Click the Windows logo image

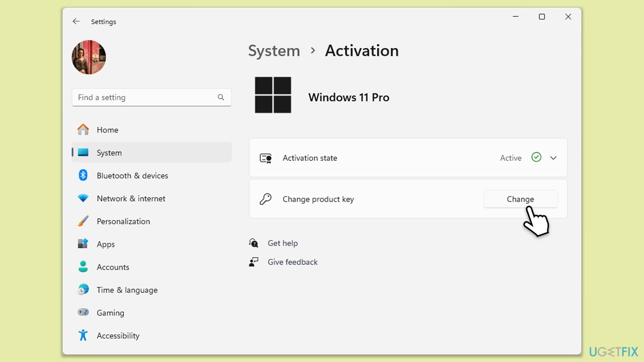tap(273, 95)
